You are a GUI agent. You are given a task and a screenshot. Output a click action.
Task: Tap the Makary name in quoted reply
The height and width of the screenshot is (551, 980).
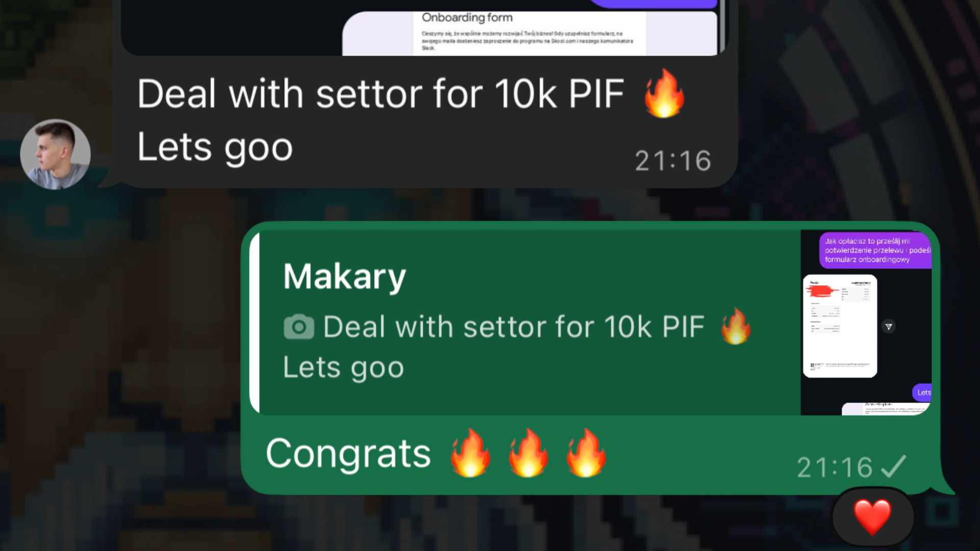point(345,277)
